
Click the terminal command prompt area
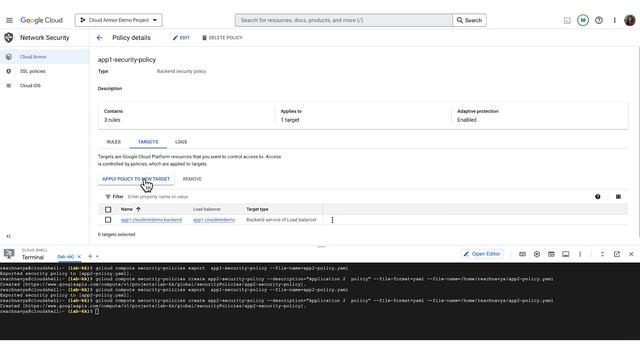point(97,311)
